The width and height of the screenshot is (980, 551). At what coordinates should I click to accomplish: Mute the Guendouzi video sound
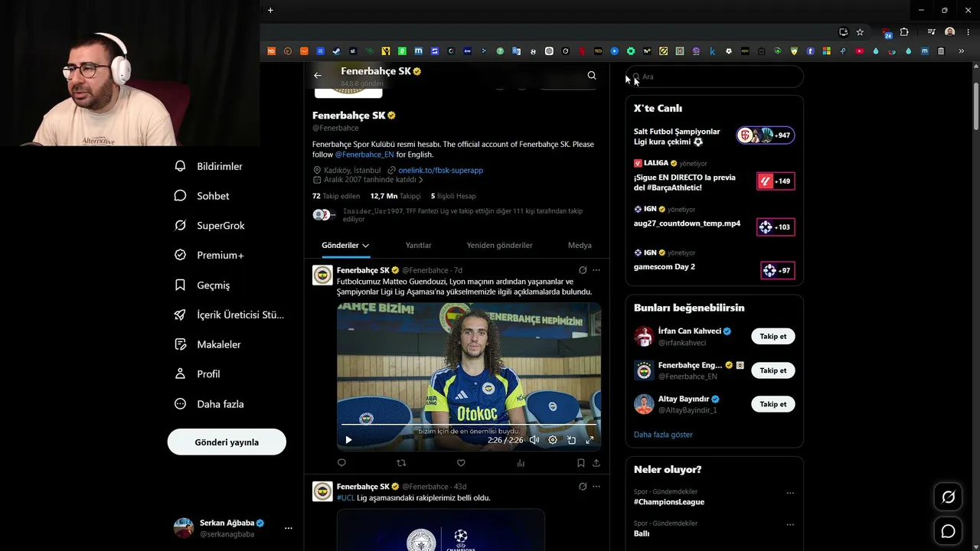tap(534, 440)
